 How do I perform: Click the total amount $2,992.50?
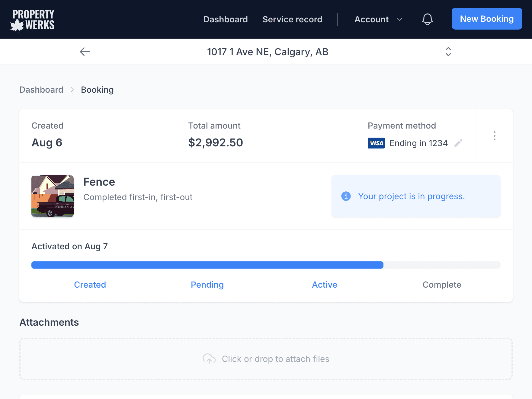tap(216, 142)
